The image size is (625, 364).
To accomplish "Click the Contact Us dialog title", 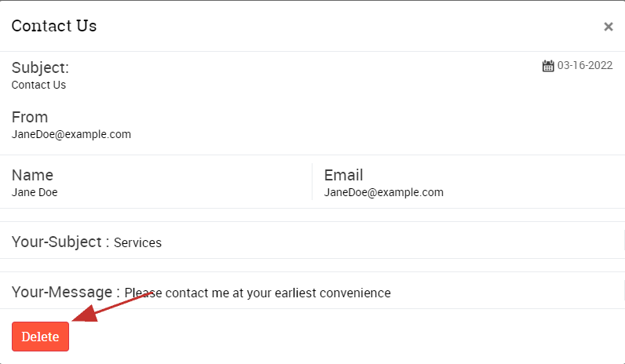I will (x=54, y=26).
